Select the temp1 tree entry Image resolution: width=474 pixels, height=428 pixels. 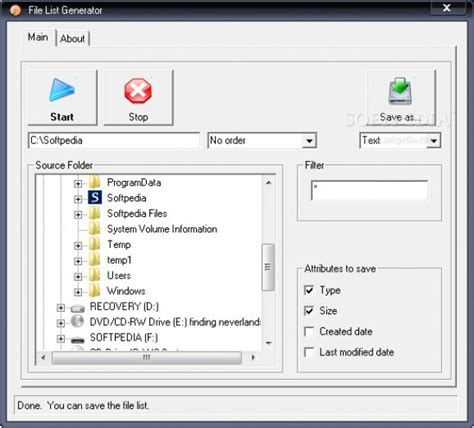[119, 260]
